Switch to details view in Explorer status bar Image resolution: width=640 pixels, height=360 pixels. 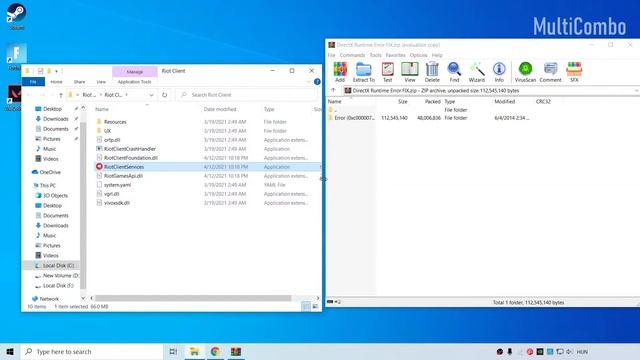point(306,307)
